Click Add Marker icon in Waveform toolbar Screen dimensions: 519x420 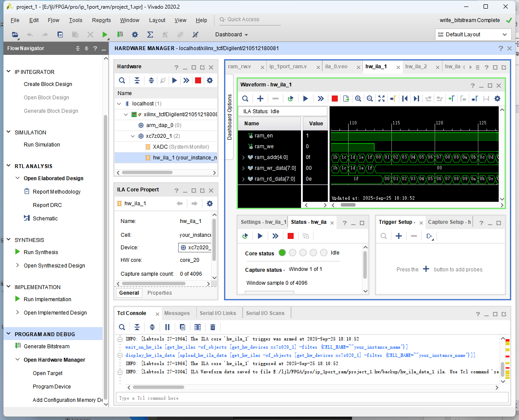coord(451,99)
